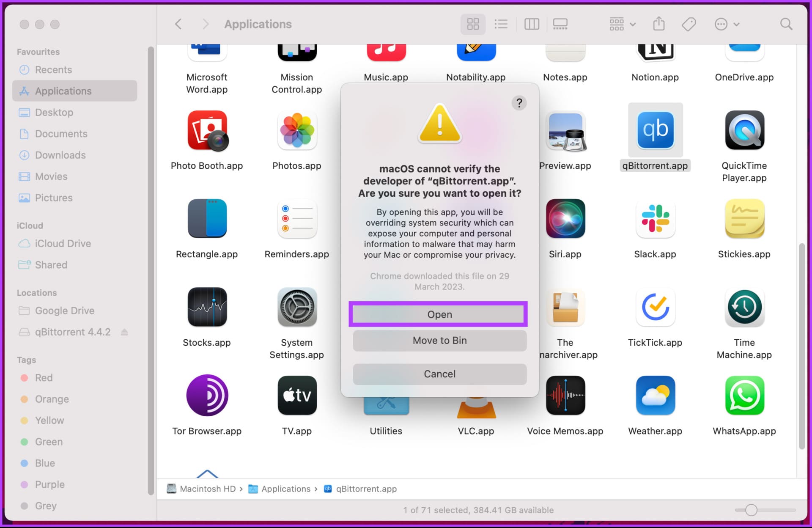Select the Downloads folder in sidebar
This screenshot has width=812, height=528.
point(59,155)
